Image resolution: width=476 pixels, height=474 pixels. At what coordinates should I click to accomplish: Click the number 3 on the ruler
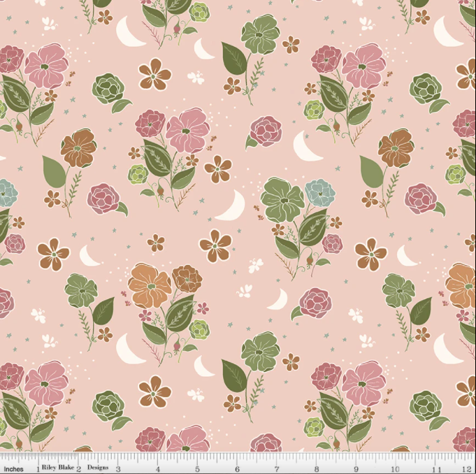pyautogui.click(x=117, y=468)
